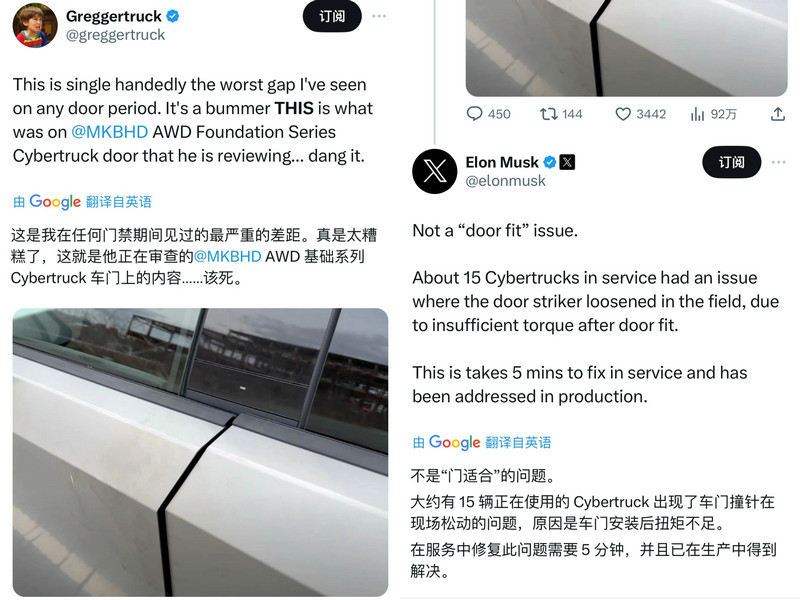
Task: Subscribe to Greggertruck with 订阅 button
Action: 332,16
